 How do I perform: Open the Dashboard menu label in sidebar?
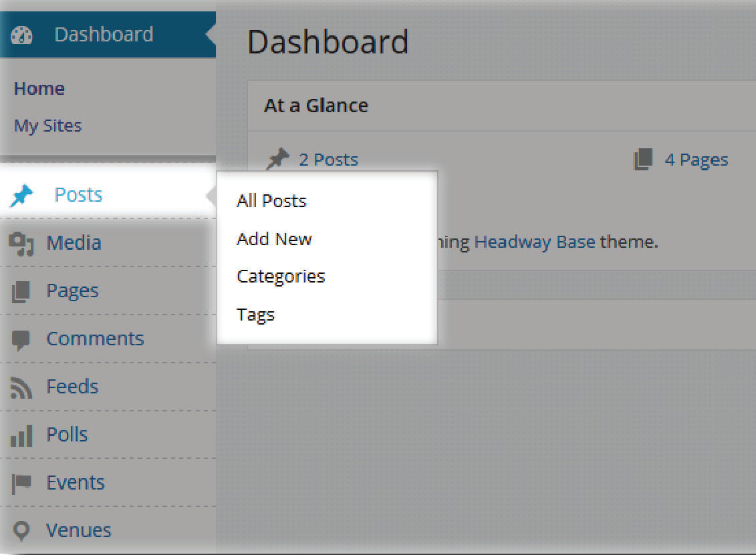pos(104,35)
